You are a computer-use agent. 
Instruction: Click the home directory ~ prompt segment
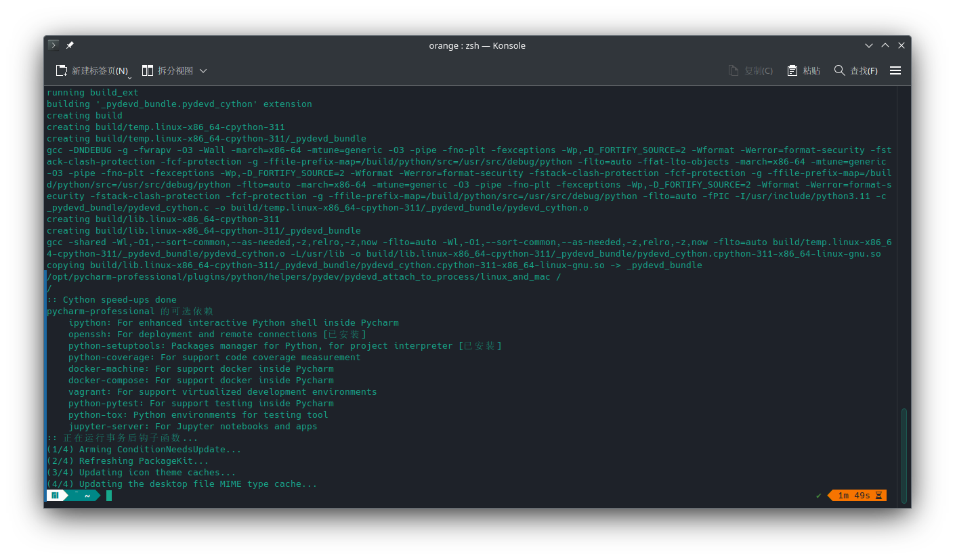point(87,496)
